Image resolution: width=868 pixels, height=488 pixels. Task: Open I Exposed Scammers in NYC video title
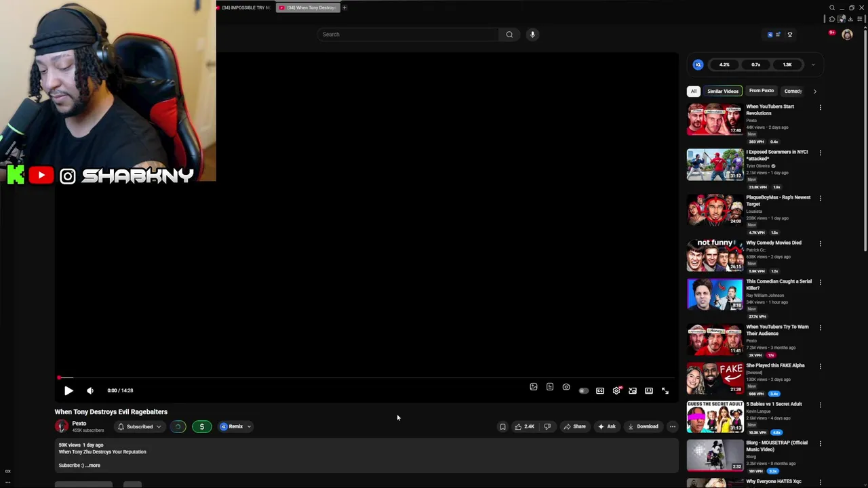click(777, 155)
